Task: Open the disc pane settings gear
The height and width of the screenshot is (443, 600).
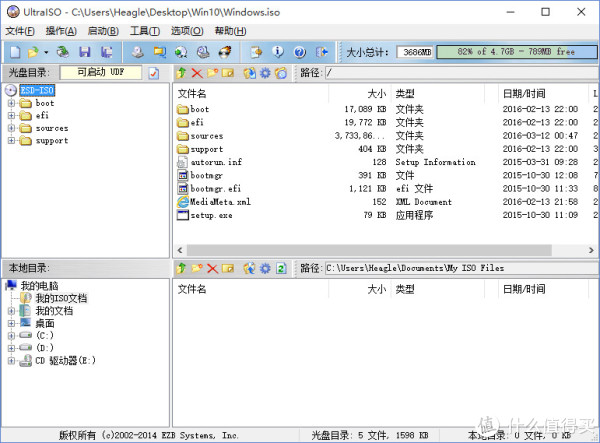Action: click(x=265, y=73)
